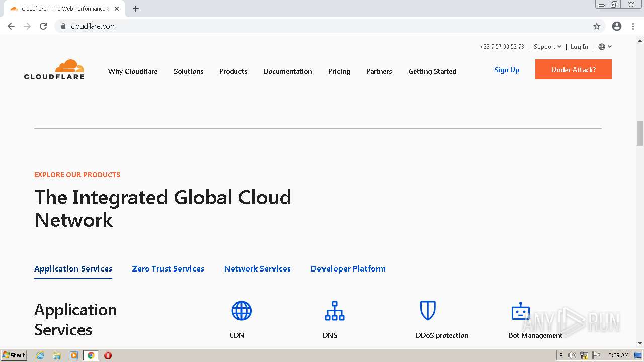644x362 pixels.
Task: Open media player from taskbar
Action: coord(74,355)
